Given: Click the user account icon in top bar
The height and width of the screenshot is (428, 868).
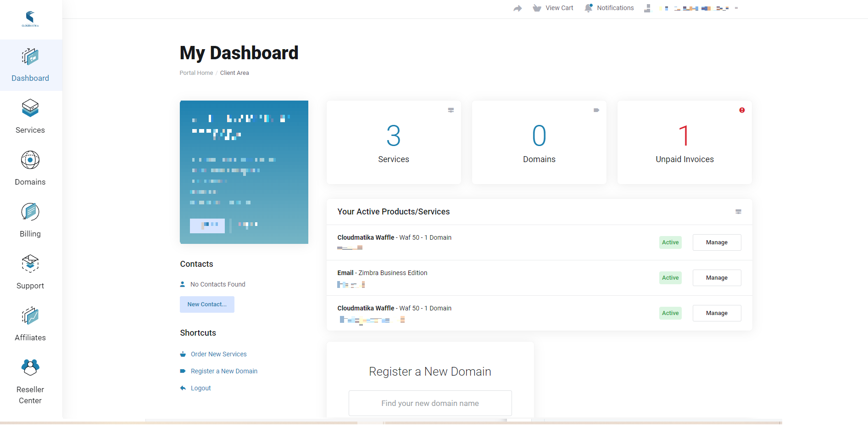Looking at the screenshot, I should pyautogui.click(x=647, y=8).
